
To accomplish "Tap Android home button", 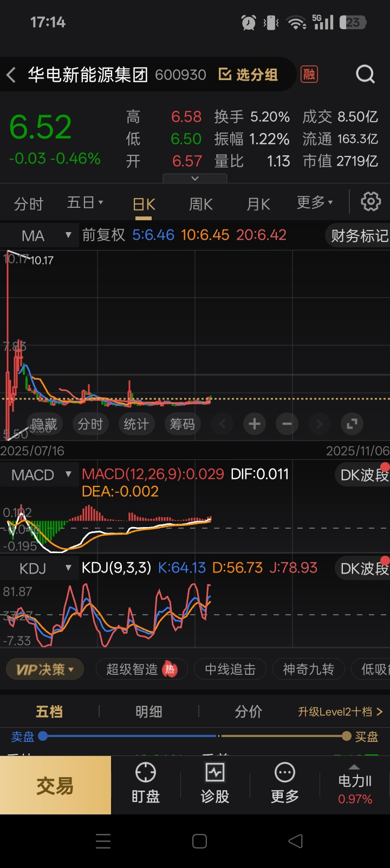I will (x=199, y=841).
